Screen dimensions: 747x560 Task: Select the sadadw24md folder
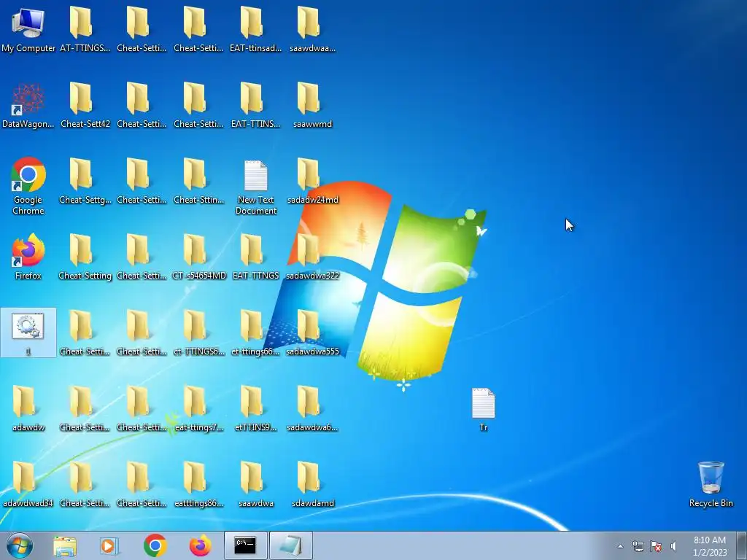(x=312, y=181)
